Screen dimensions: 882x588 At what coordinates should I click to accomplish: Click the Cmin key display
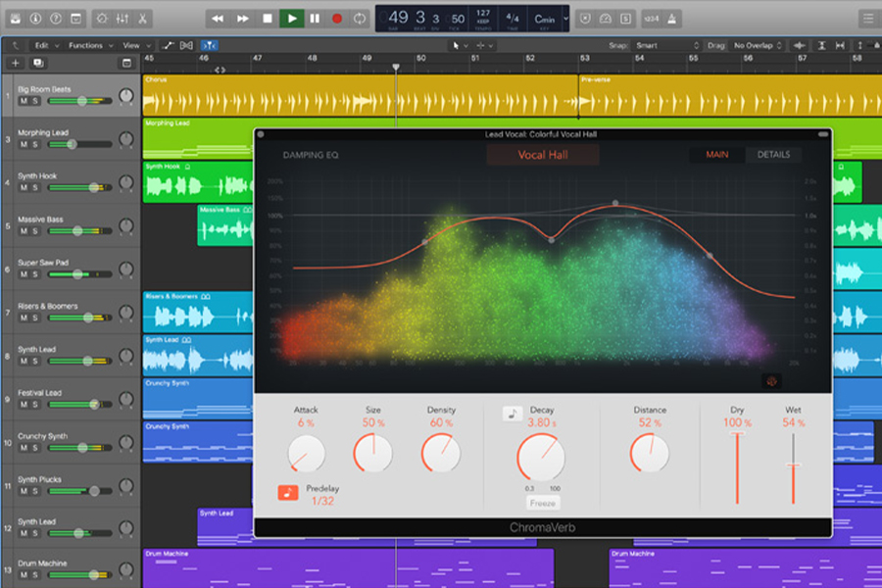[545, 20]
